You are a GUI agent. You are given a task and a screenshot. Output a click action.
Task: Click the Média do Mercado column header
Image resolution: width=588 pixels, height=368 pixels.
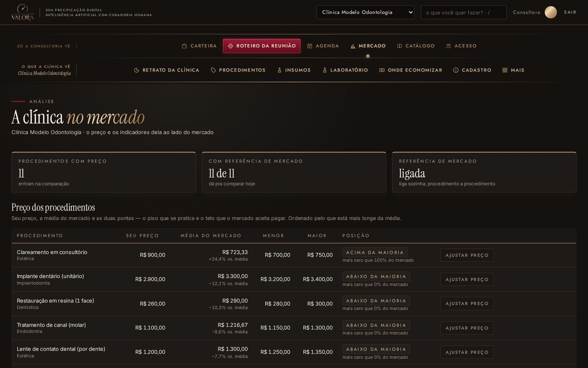point(211,236)
